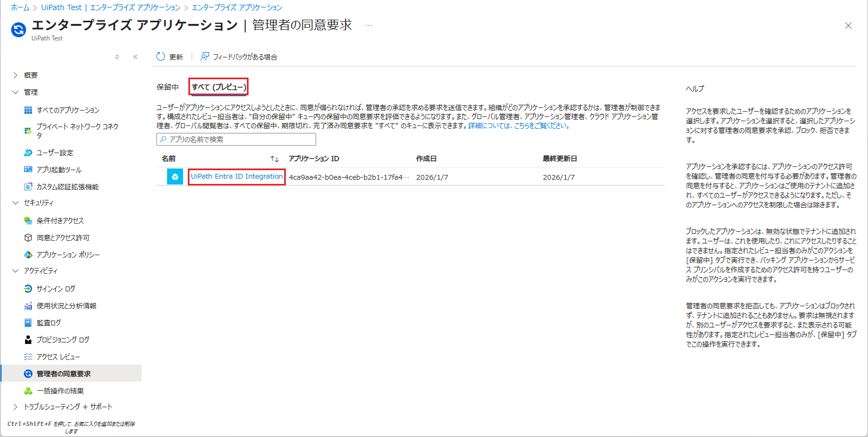Click the 最終更新日 column header
This screenshot has height=437, width=868.
tap(560, 158)
